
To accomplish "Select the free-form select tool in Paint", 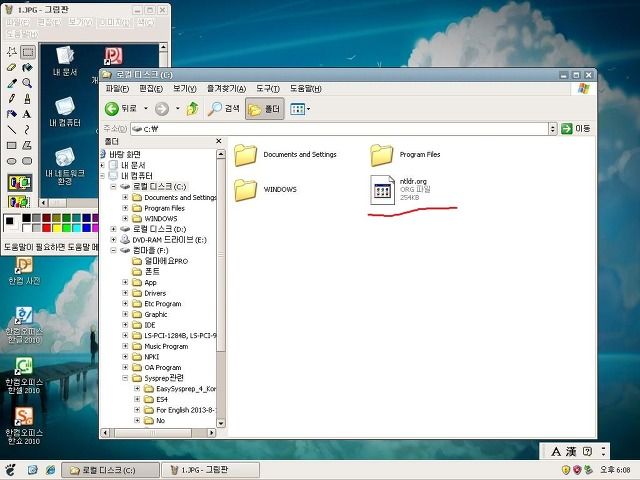I will (x=11, y=52).
